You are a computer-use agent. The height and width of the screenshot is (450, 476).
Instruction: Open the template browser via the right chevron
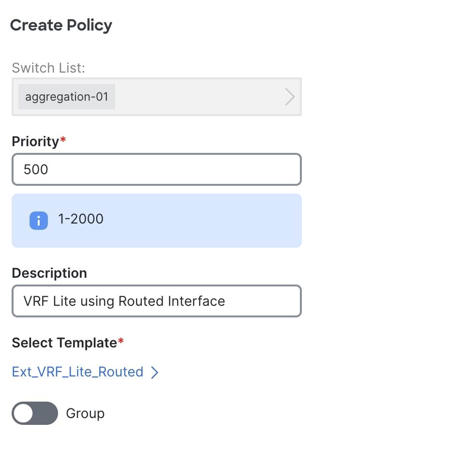pyautogui.click(x=155, y=372)
